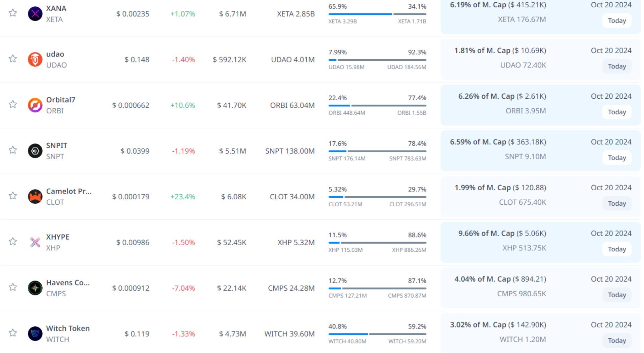Click the Camelot Protocol CLOT logo

[35, 197]
